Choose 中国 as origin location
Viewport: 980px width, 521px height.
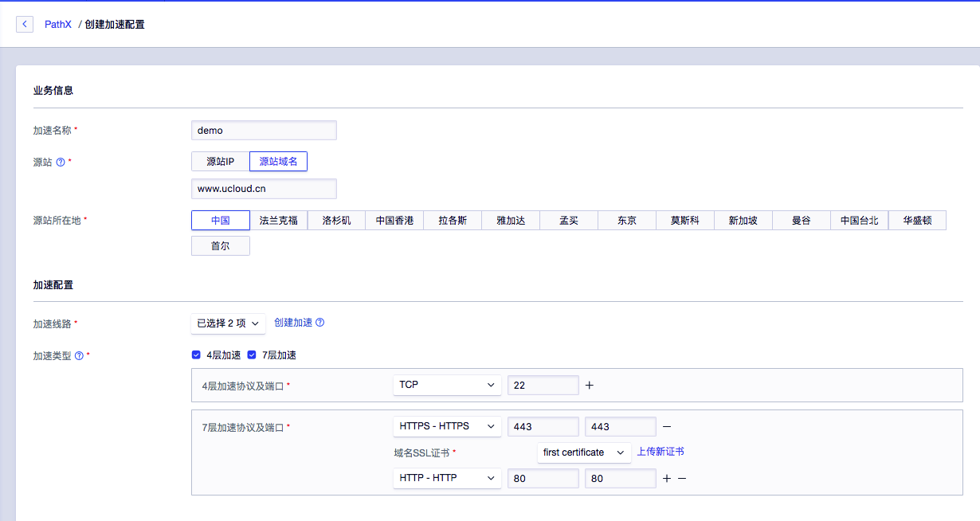221,221
